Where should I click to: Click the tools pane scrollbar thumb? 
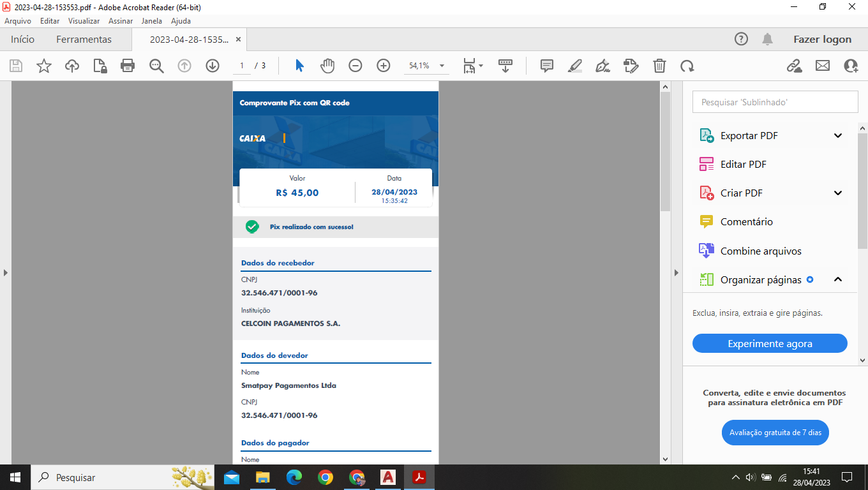(x=863, y=189)
